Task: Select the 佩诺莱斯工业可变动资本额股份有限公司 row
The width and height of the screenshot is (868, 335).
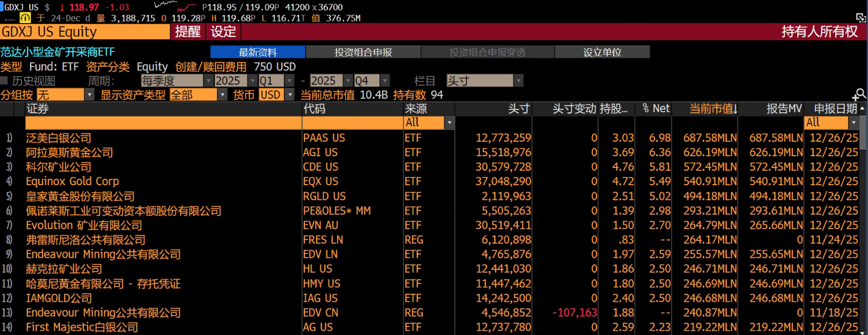Action: [x=429, y=211]
